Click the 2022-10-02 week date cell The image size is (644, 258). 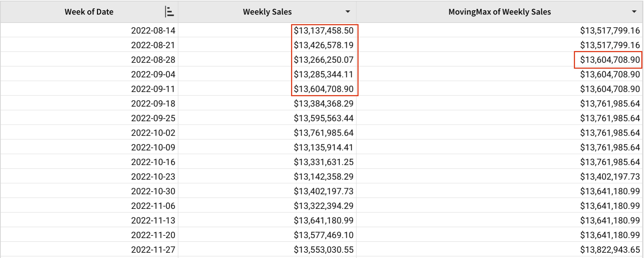click(153, 133)
